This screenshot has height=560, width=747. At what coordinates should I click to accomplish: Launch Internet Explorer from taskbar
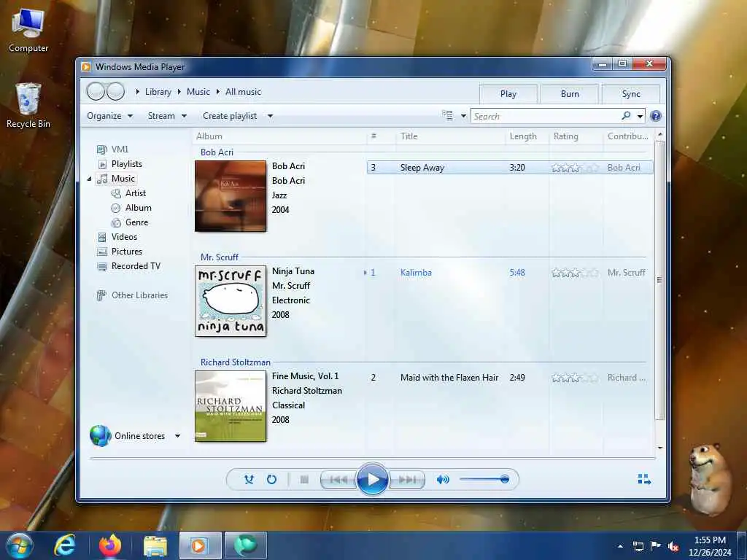65,545
